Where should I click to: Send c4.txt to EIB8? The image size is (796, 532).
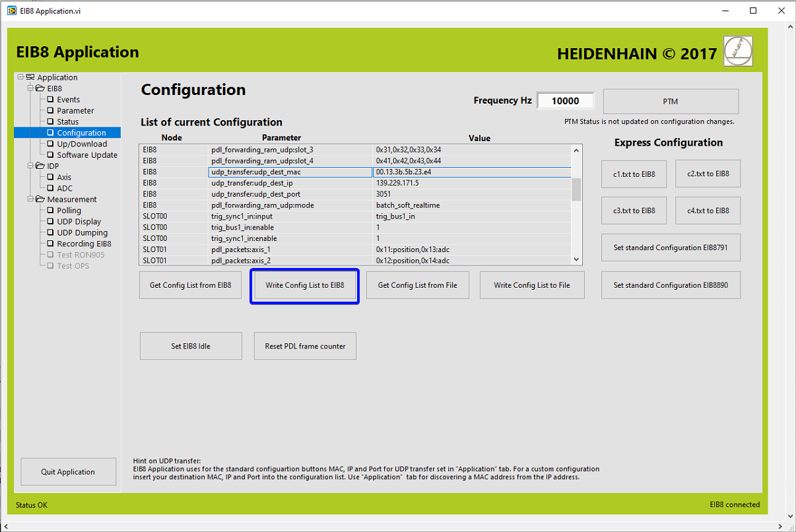[x=708, y=211]
